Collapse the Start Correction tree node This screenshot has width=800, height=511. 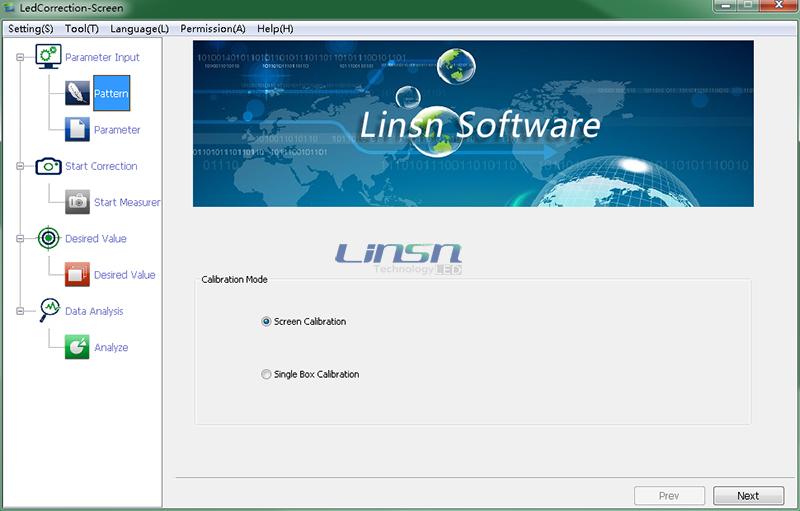click(x=19, y=166)
